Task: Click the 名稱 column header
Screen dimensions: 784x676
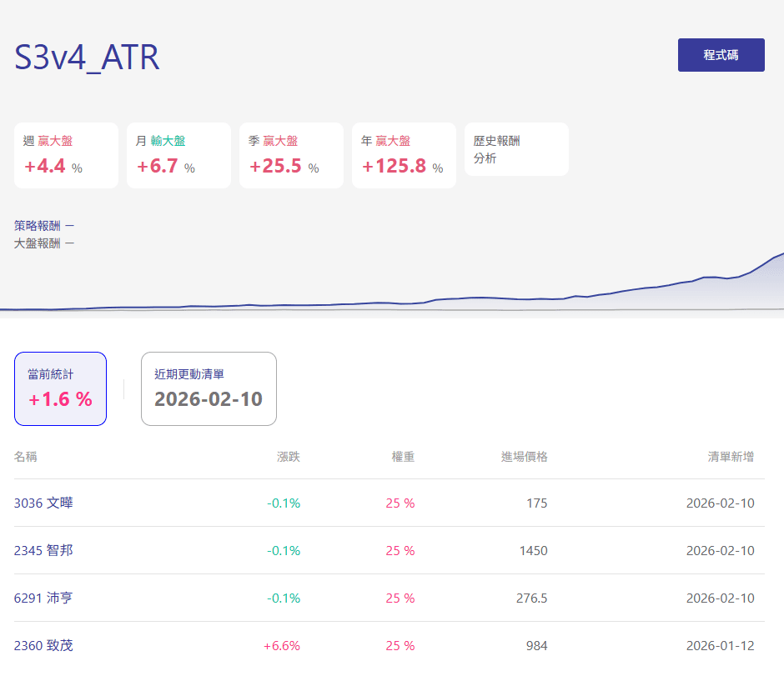Action: click(26, 457)
